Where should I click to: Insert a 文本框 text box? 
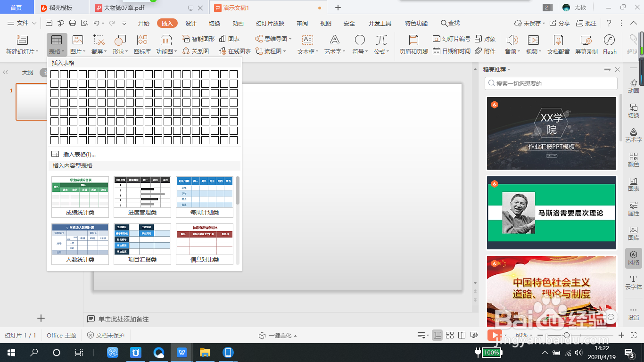(308, 45)
